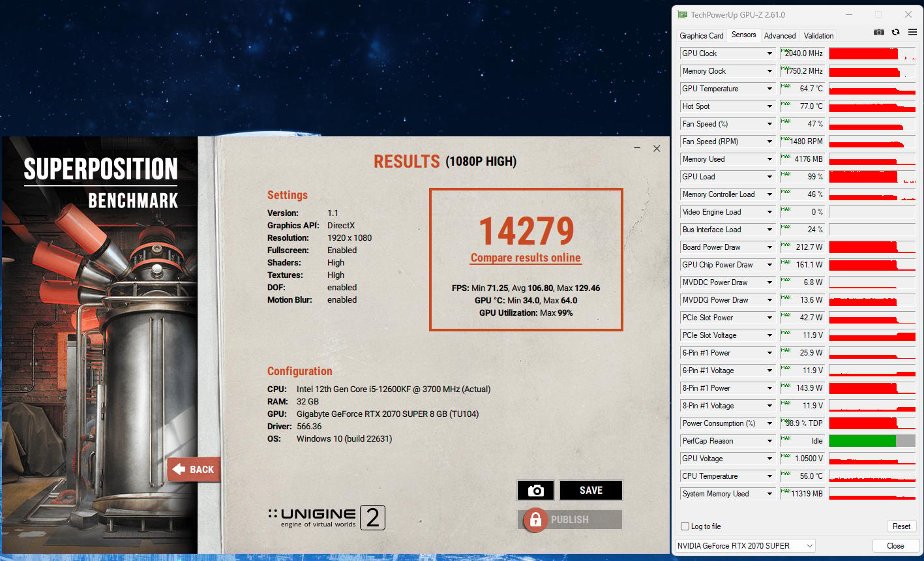Expand the GPU Temperature sensor dropdown
The width and height of the screenshot is (924, 561).
(x=769, y=89)
